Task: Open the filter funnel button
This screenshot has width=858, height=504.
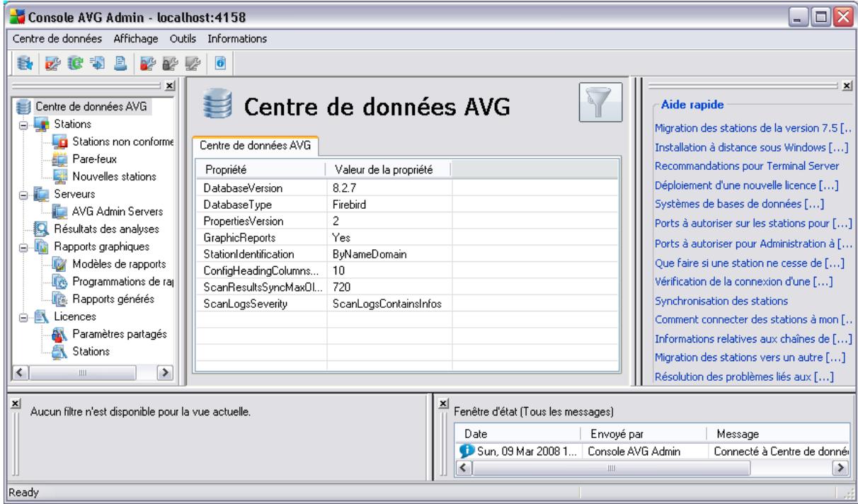Action: 600,104
